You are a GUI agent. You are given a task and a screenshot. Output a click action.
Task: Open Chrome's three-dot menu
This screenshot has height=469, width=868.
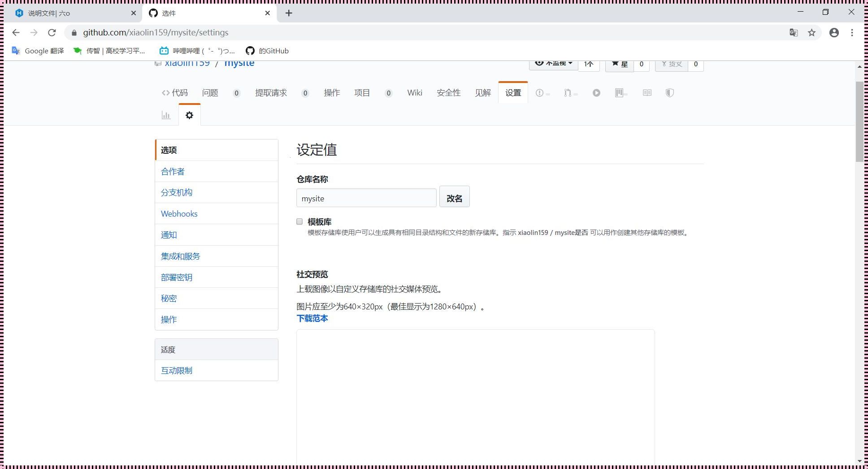click(x=852, y=32)
